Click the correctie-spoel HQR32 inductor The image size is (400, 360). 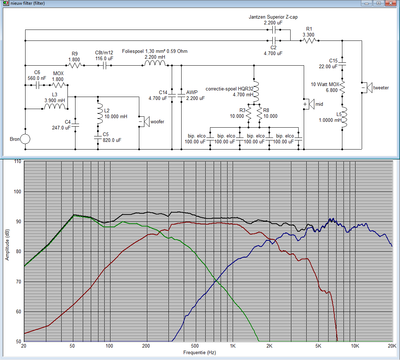click(255, 92)
